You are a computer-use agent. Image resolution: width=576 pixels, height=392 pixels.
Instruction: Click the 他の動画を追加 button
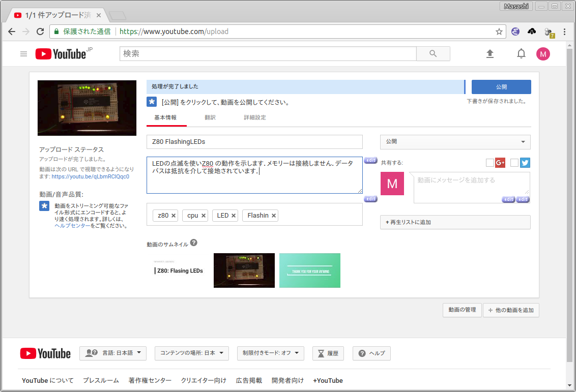(x=511, y=310)
